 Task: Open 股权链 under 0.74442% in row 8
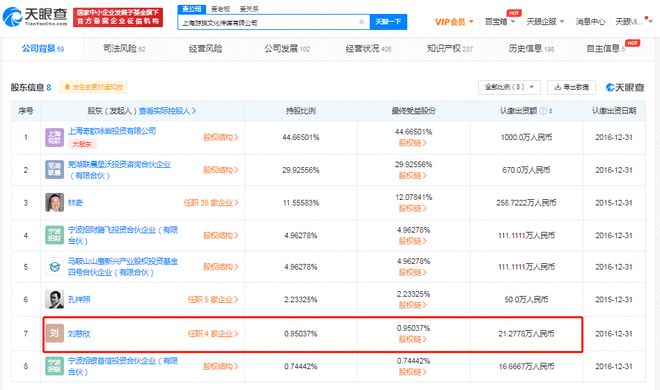(x=412, y=372)
